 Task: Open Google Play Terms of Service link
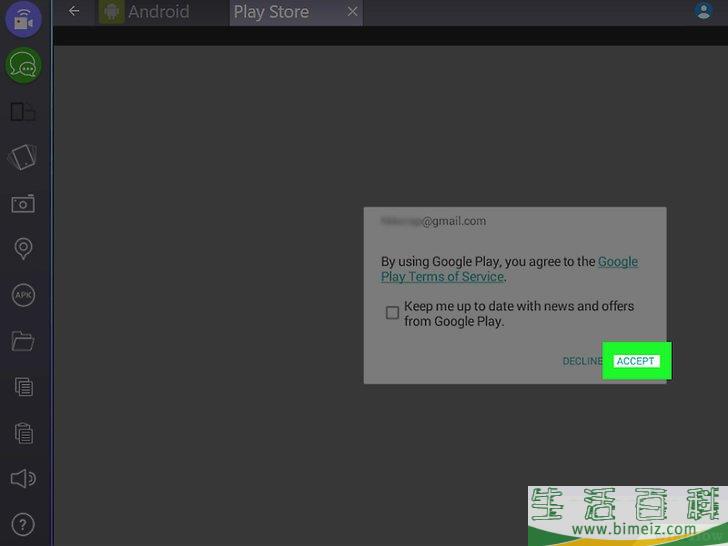pyautogui.click(x=509, y=269)
